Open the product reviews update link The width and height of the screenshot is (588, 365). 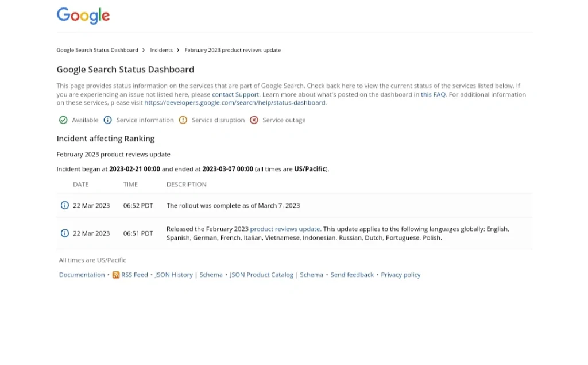click(285, 229)
